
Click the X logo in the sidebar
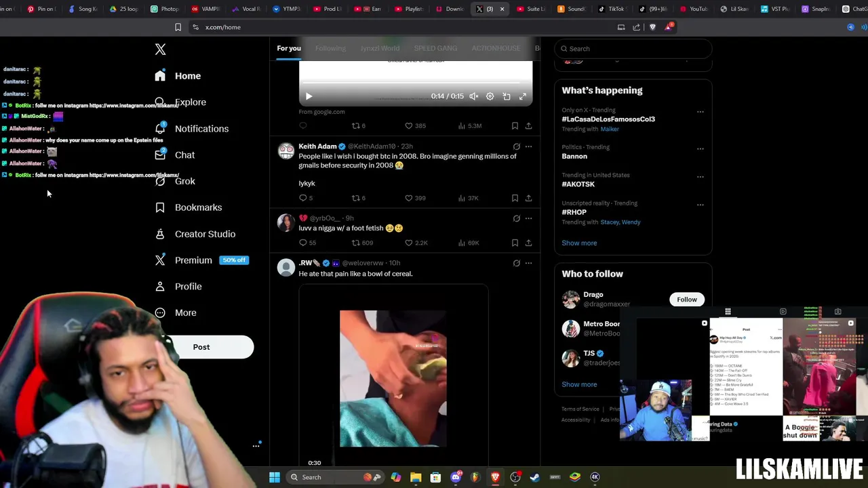[x=160, y=49]
